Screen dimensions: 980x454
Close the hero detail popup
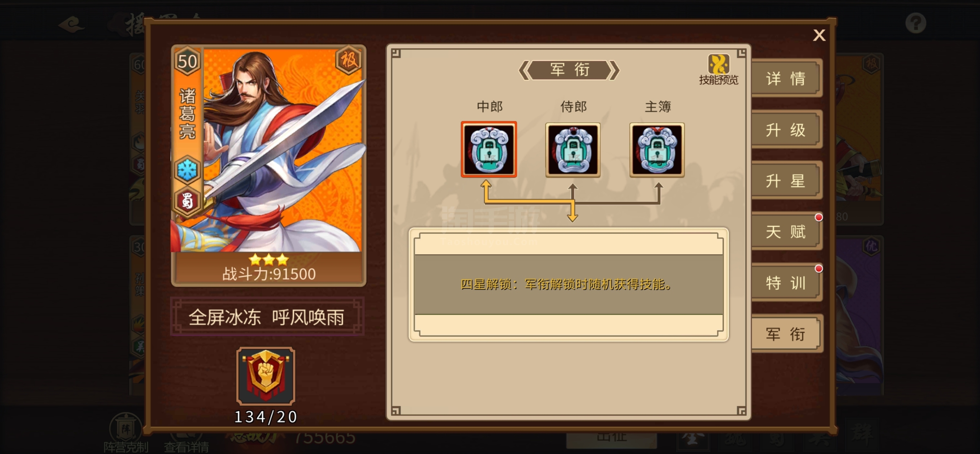click(819, 35)
